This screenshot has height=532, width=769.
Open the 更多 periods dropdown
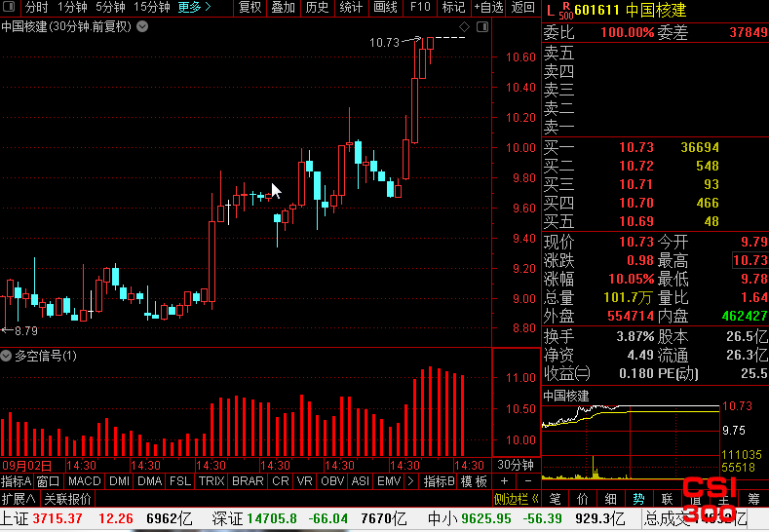[x=194, y=7]
